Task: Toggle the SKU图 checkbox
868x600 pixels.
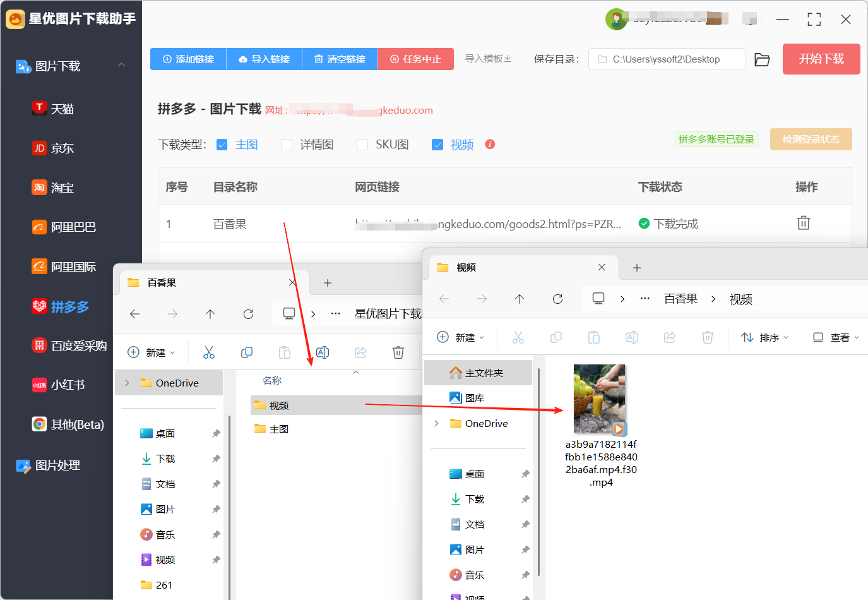Action: coord(362,145)
